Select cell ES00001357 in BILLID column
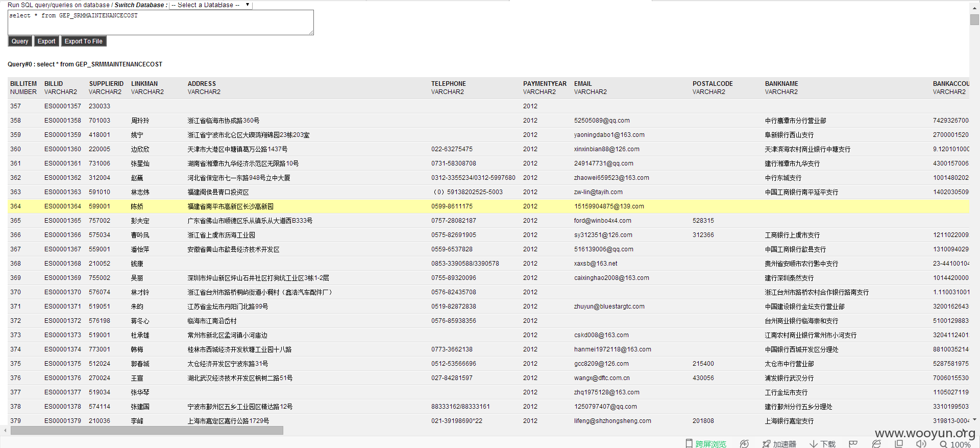The image size is (980, 448). (63, 106)
